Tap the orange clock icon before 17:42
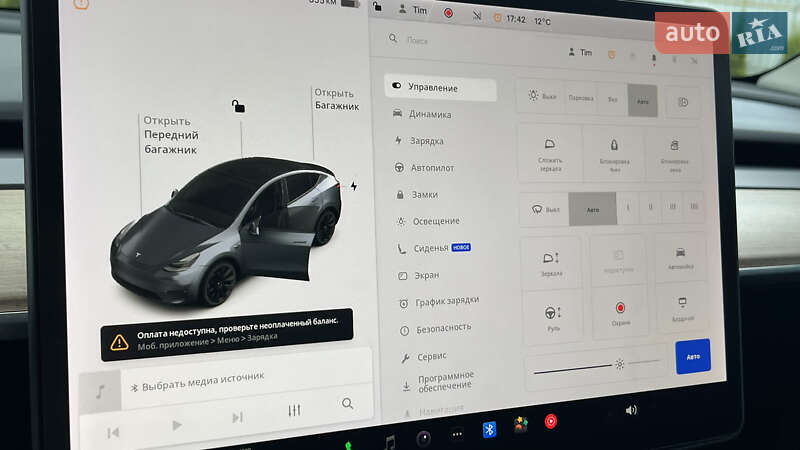The height and width of the screenshot is (450, 800). [497, 18]
